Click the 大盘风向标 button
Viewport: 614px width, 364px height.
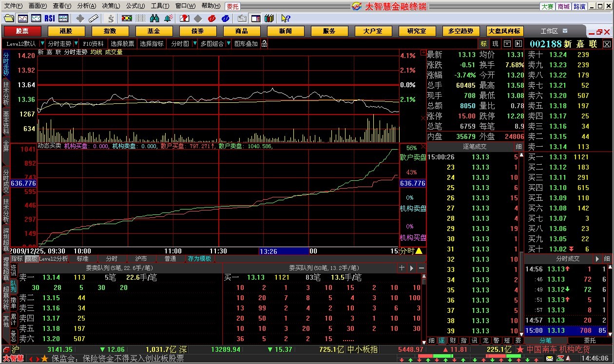coord(504,31)
